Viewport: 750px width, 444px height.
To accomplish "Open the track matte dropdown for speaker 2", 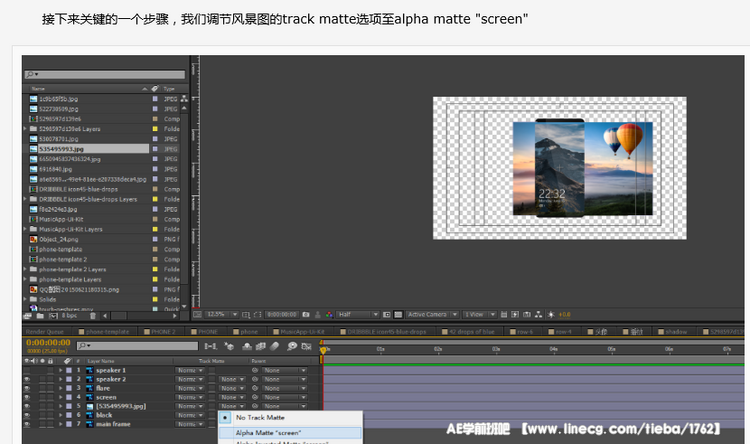I will [x=232, y=379].
